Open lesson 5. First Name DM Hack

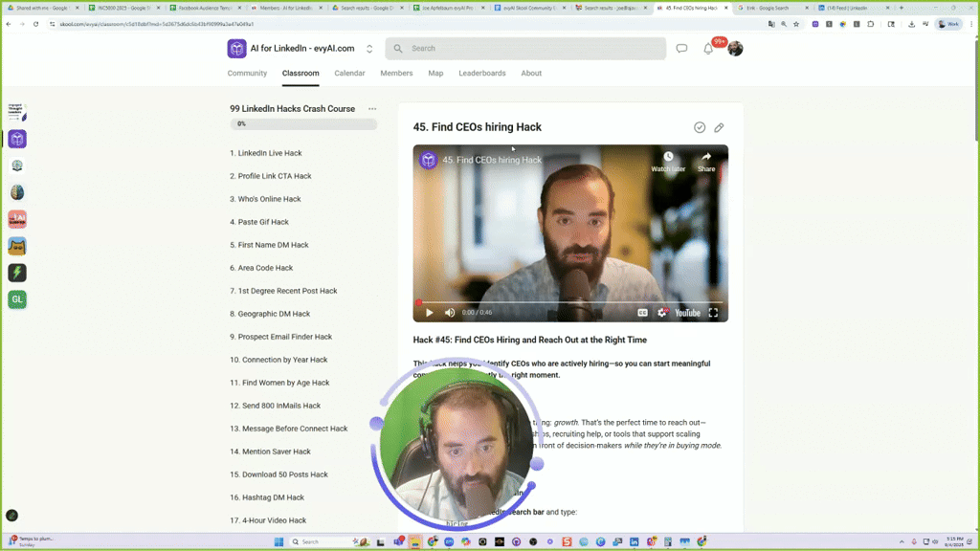click(269, 245)
